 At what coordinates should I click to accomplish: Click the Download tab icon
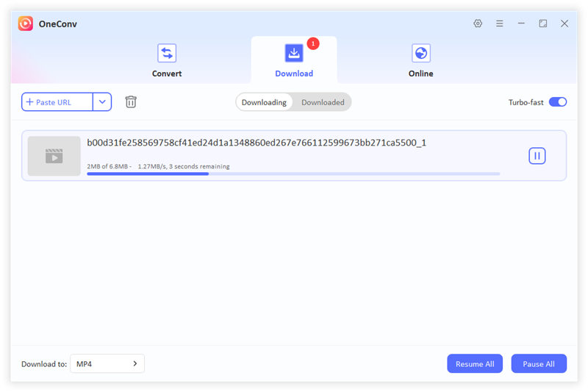click(294, 53)
